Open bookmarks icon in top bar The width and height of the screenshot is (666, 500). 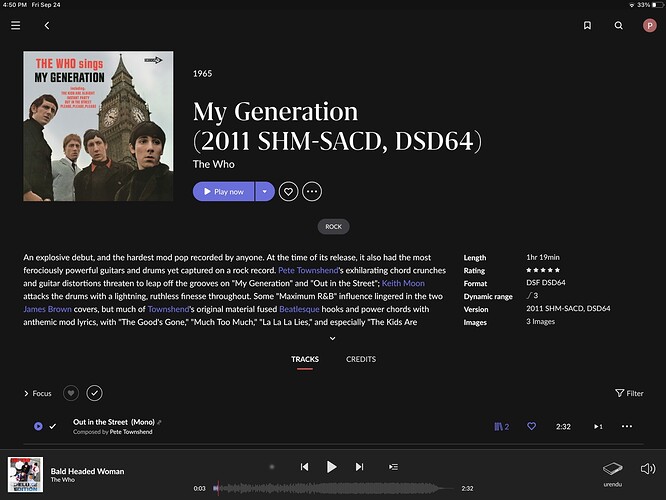[x=587, y=25]
